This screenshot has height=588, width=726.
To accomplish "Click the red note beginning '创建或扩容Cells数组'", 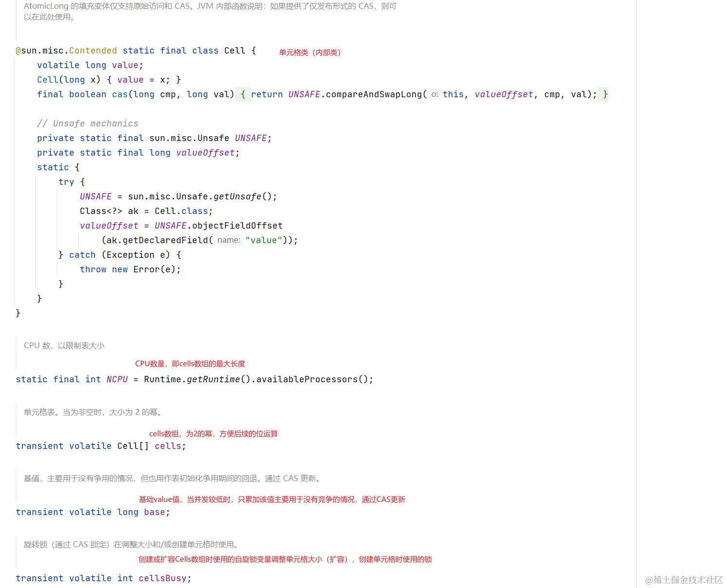I will (285, 559).
